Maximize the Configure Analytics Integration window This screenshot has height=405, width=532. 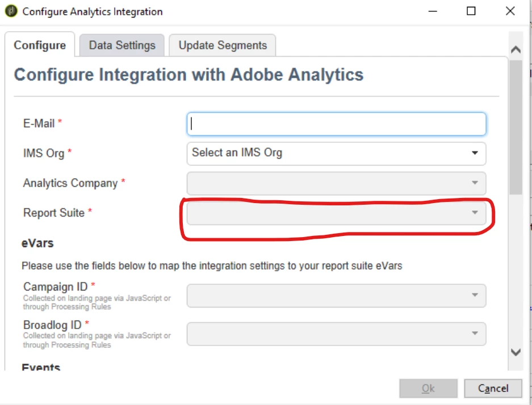pyautogui.click(x=471, y=11)
